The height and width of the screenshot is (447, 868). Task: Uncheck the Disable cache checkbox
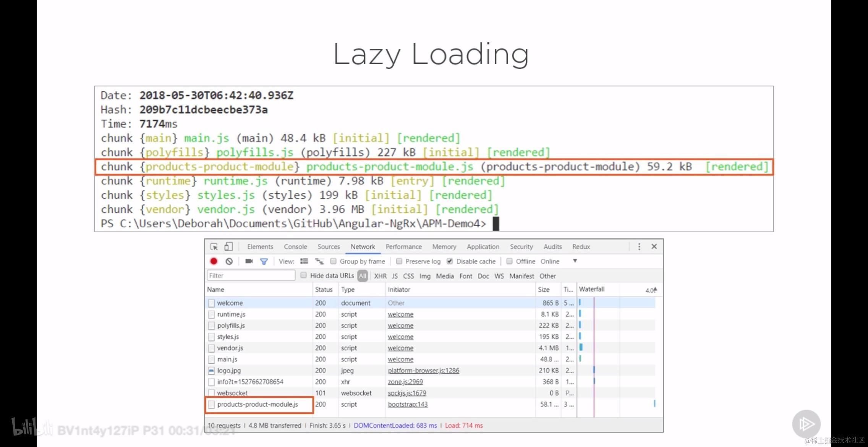coord(450,261)
